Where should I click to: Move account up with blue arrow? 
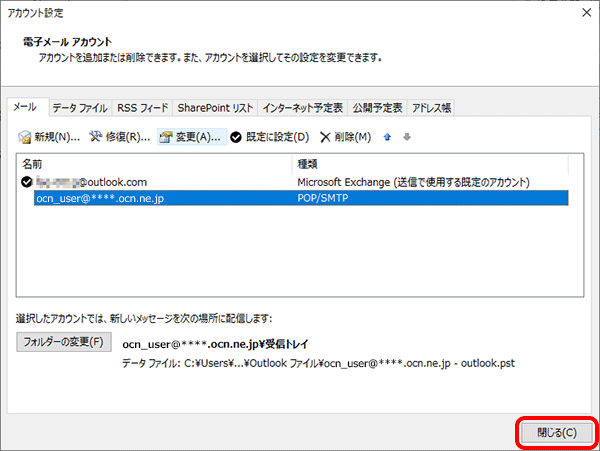[x=387, y=137]
